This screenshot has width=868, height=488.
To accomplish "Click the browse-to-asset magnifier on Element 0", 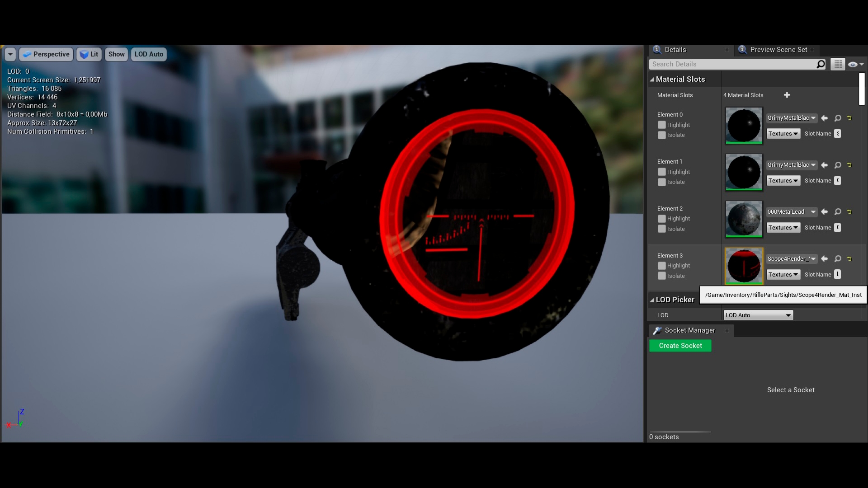I will point(837,118).
